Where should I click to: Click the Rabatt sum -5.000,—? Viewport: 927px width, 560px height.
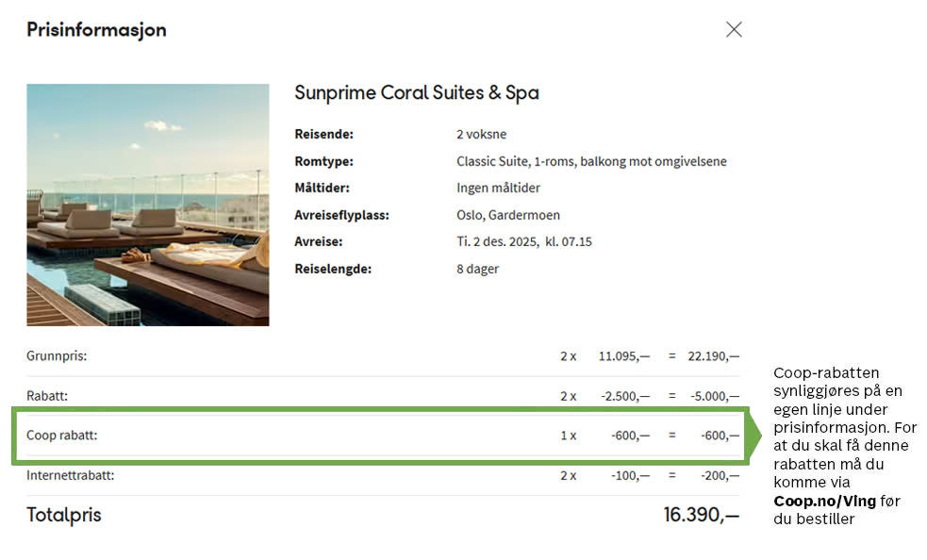[x=715, y=396]
